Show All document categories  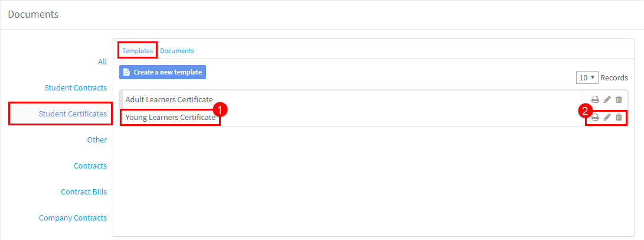[x=102, y=61]
